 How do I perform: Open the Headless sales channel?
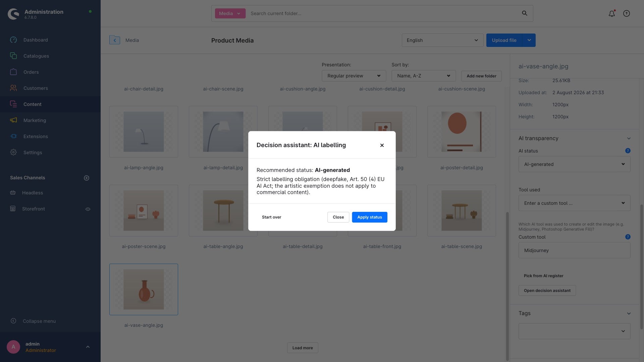33,193
